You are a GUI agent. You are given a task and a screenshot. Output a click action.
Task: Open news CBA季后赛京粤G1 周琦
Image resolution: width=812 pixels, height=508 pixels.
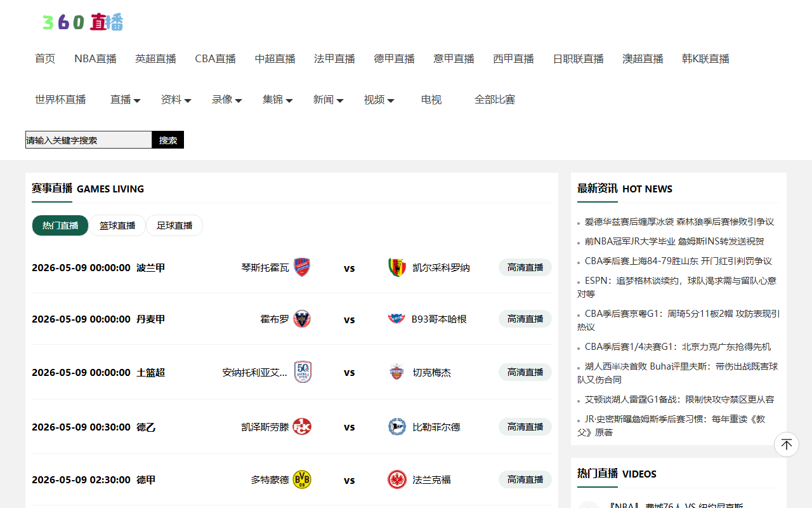(x=679, y=320)
